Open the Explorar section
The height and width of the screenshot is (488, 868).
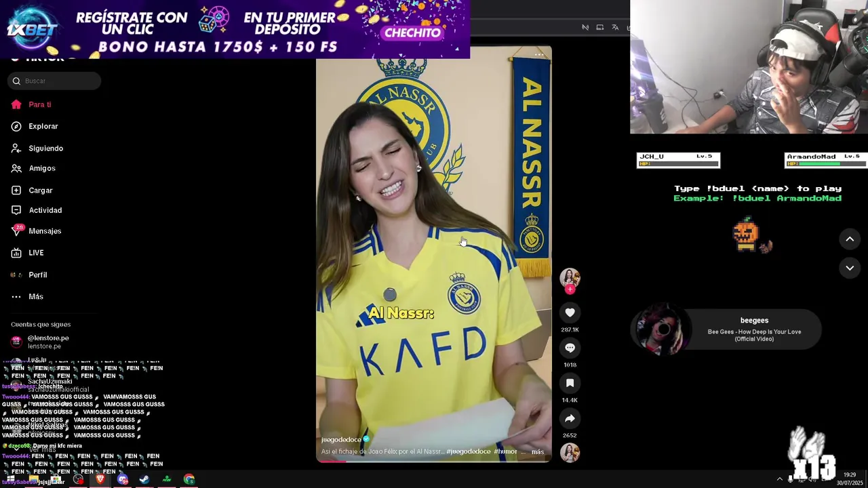tap(35, 126)
